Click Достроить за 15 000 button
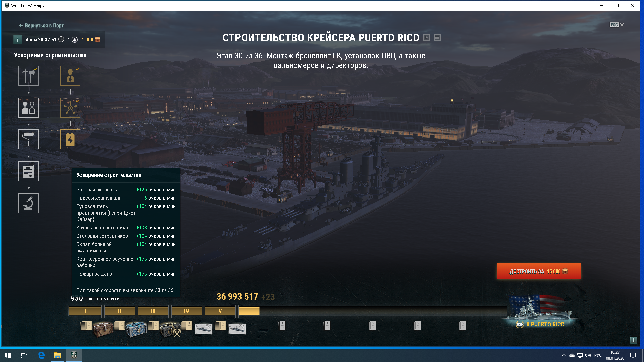The image size is (644, 362). click(x=539, y=271)
